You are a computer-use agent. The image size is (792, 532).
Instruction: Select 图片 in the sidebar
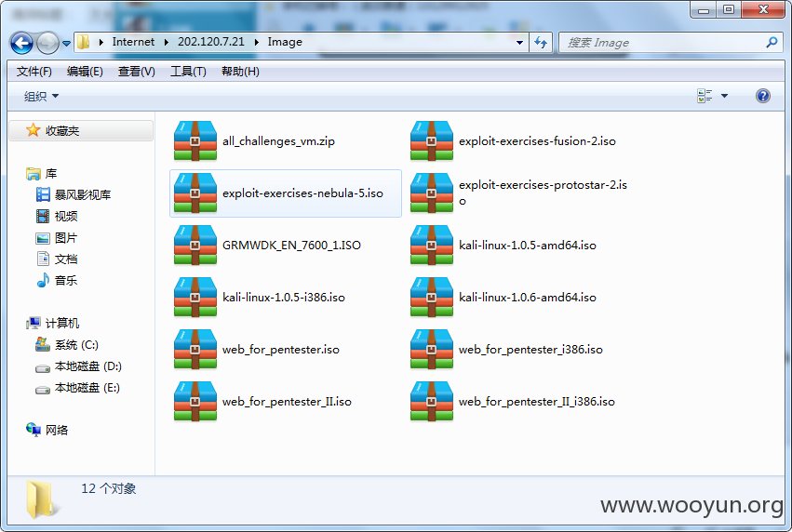[57, 238]
